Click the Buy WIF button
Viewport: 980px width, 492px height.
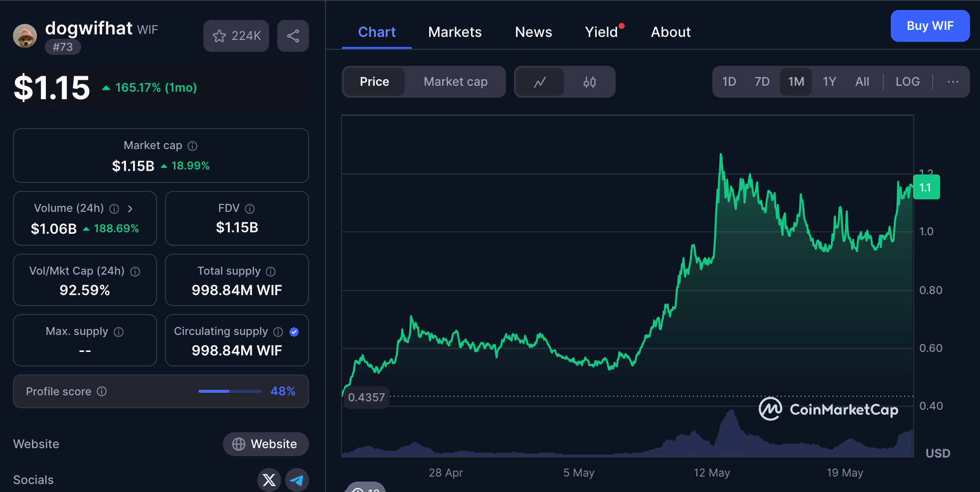pyautogui.click(x=930, y=26)
